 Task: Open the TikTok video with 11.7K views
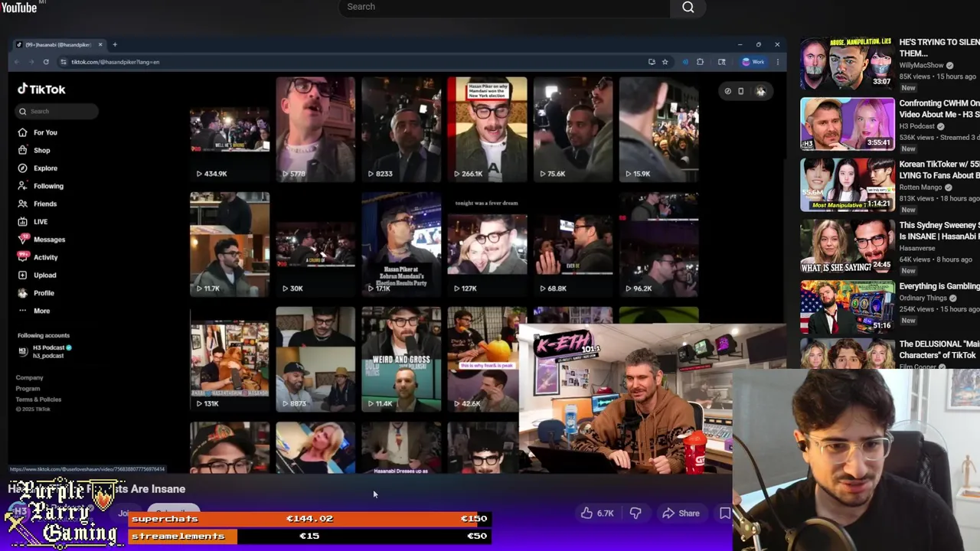click(230, 244)
